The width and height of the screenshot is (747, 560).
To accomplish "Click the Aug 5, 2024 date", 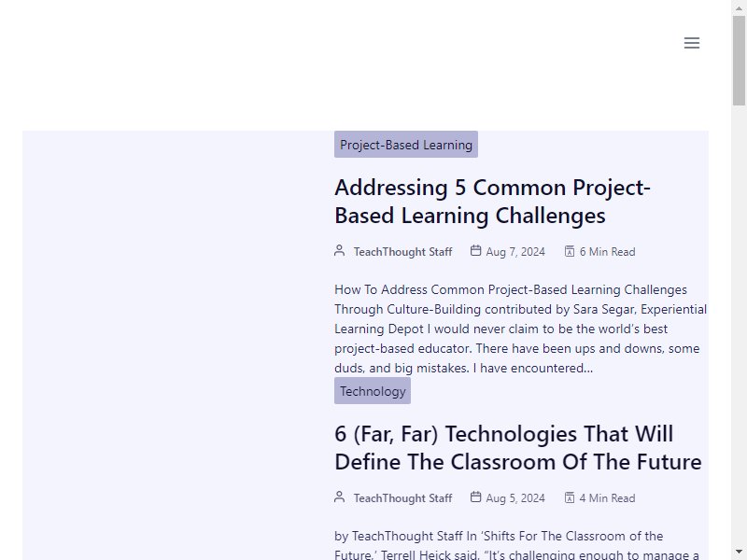I will tap(515, 498).
